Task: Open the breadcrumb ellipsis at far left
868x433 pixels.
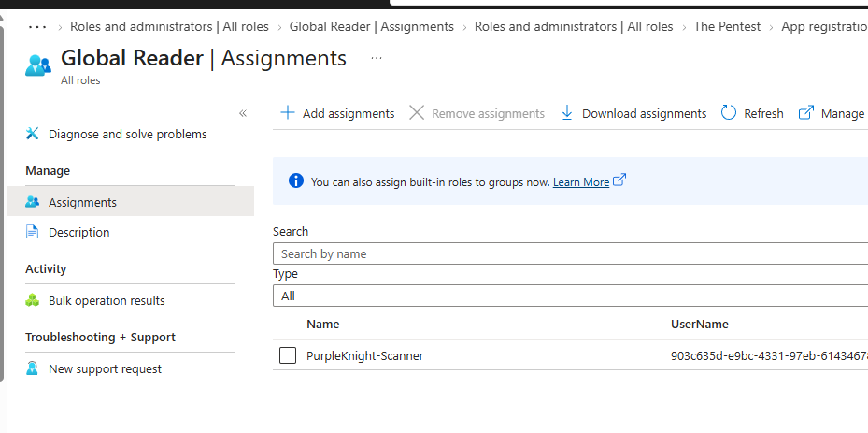Action: [x=37, y=26]
